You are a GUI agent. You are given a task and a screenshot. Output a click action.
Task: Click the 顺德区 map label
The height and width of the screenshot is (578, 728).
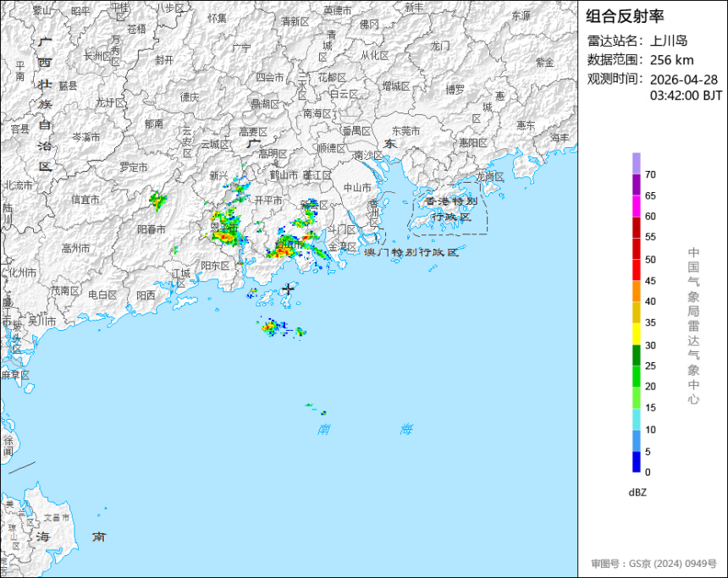pyautogui.click(x=332, y=148)
